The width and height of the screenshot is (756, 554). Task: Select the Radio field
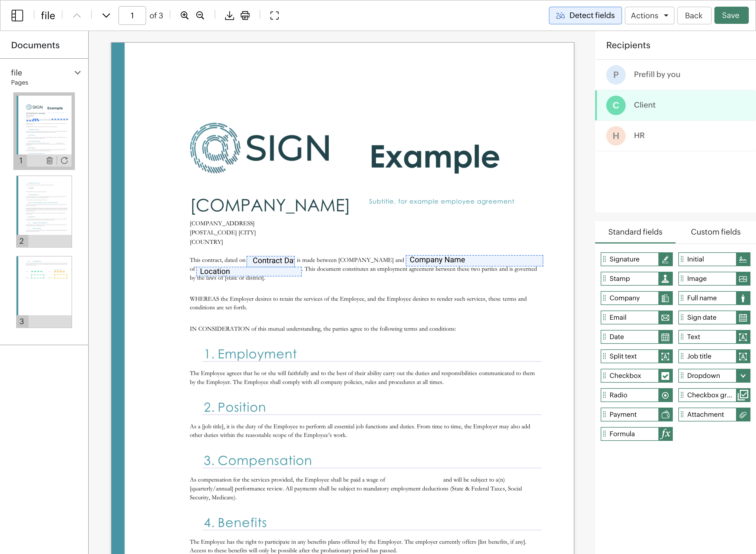coord(636,395)
